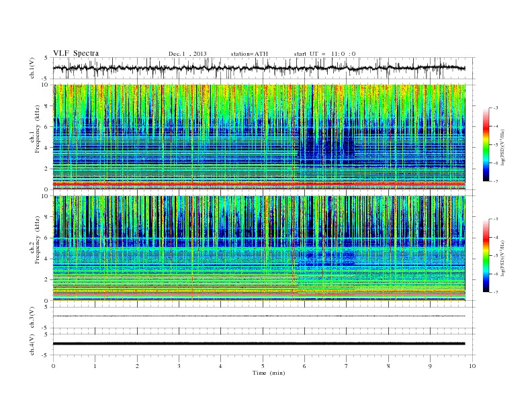This screenshot has height=411, width=532.
Task: Click the ch.1 spectrogram color scale bar
Action: (486, 144)
